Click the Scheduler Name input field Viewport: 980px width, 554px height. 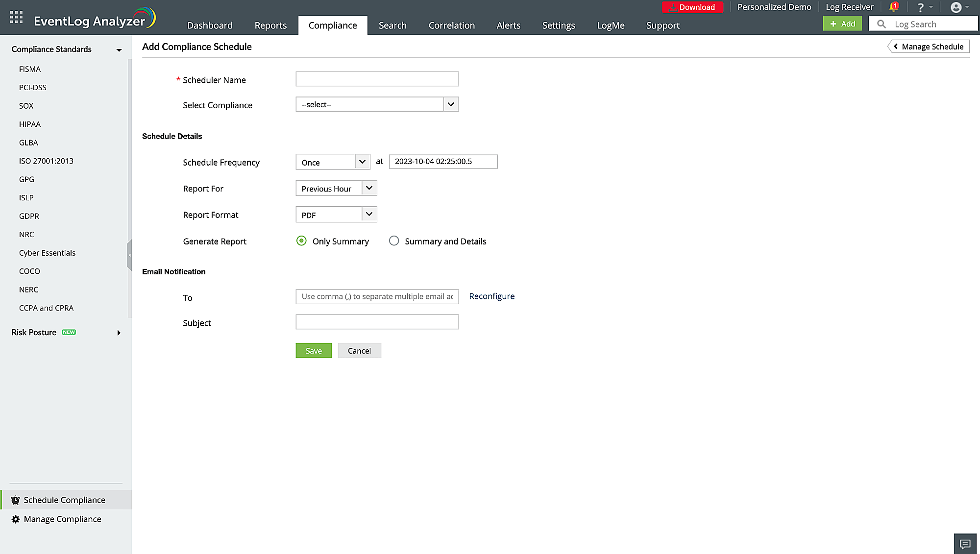coord(377,79)
